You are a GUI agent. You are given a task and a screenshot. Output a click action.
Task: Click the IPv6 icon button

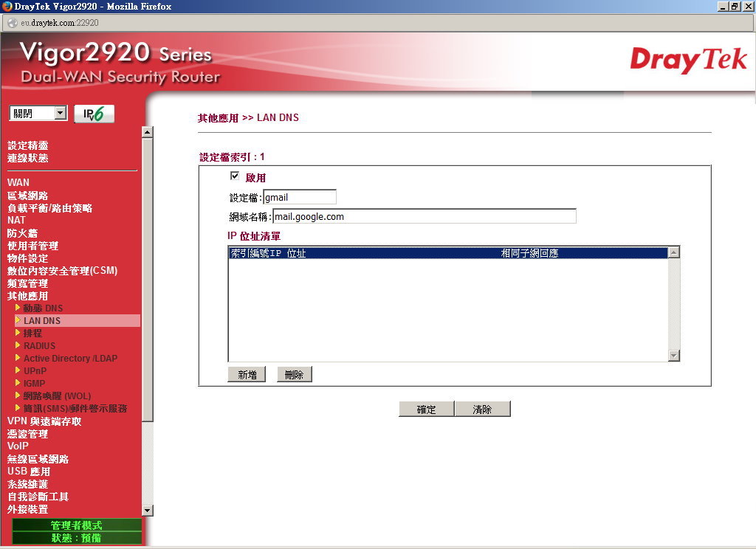[x=94, y=114]
